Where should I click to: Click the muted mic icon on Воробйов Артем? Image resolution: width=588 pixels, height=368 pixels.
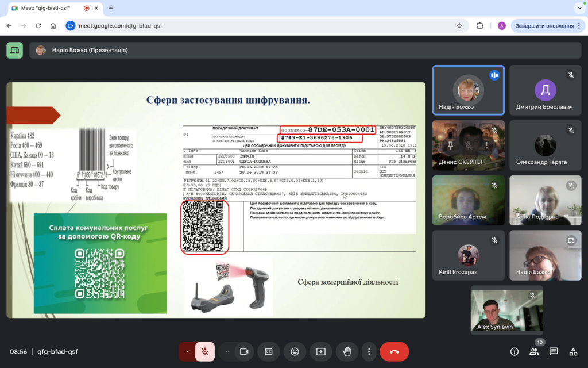point(494,186)
